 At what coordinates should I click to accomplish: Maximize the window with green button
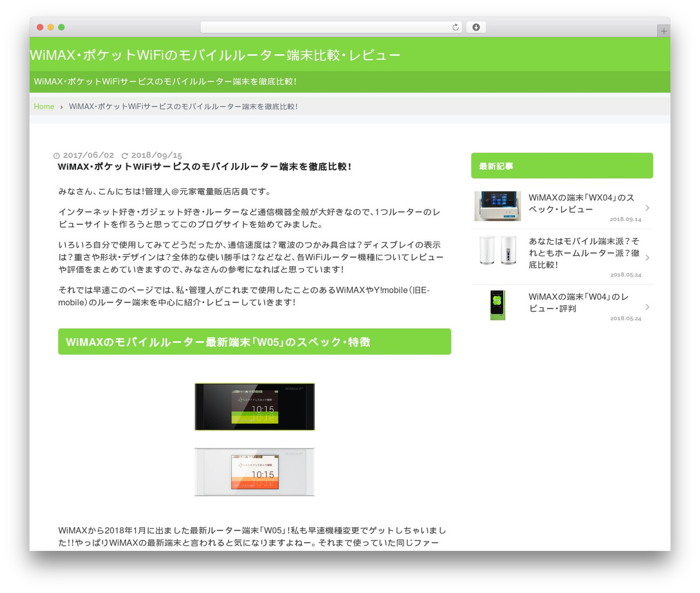[x=61, y=27]
